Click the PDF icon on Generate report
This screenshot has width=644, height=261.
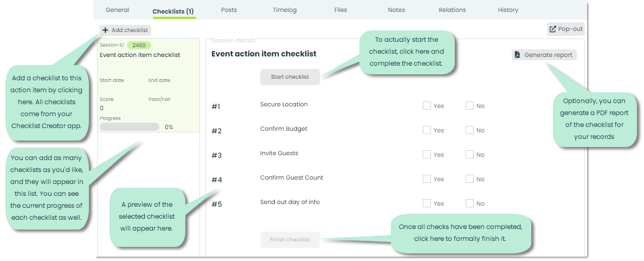coord(518,55)
